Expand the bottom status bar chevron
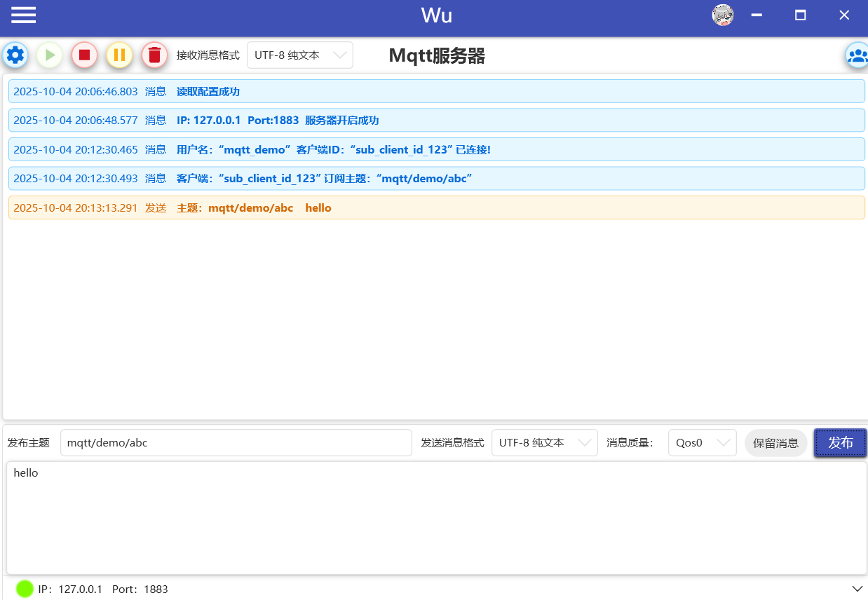 click(857, 589)
